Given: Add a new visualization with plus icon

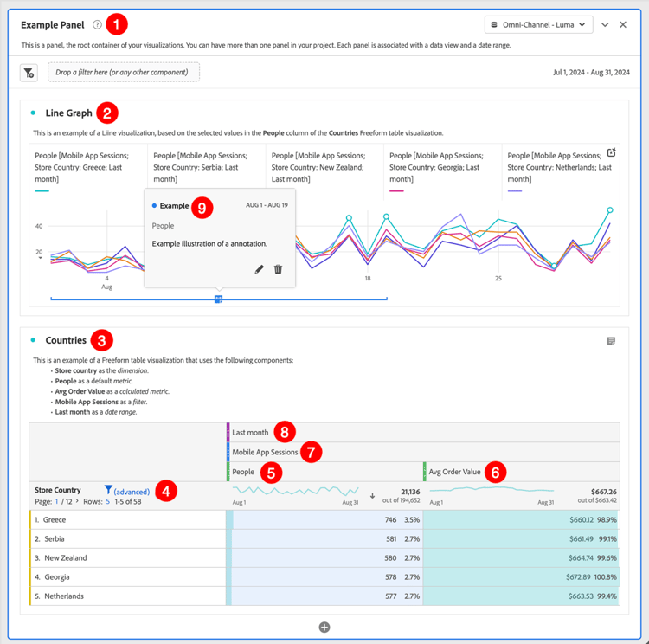Looking at the screenshot, I should [x=324, y=628].
